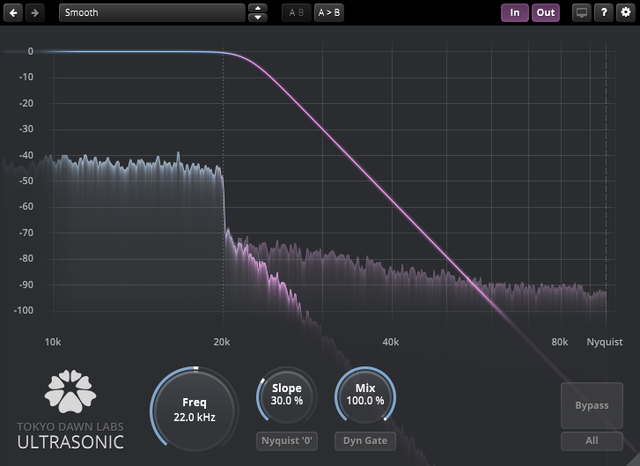Viewport: 640px width, 466px height.
Task: Toggle the Out spectrum display
Action: (x=546, y=13)
